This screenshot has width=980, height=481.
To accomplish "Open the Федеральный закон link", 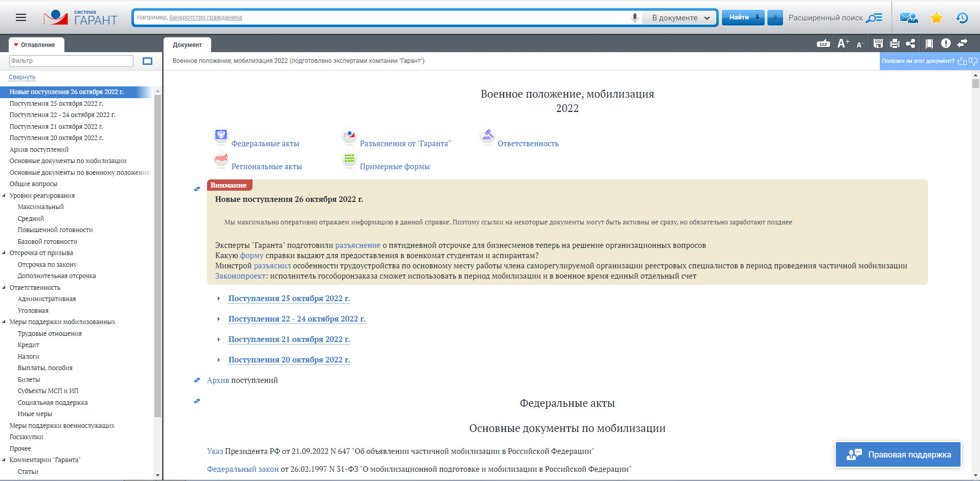I will 243,469.
